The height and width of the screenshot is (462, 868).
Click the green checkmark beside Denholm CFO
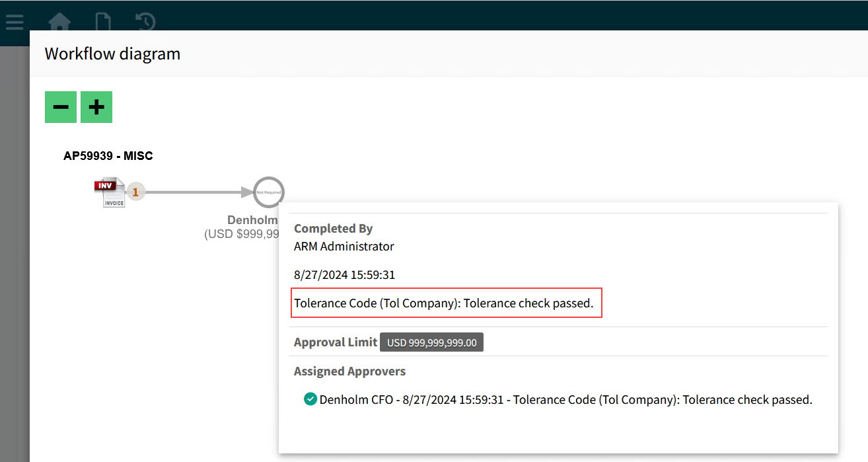[310, 399]
